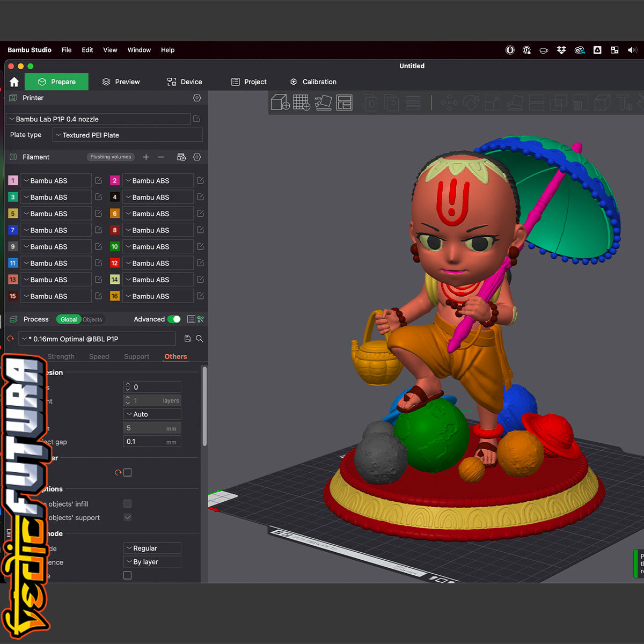Open the Bambu ABS dropdown for filament 1
The image size is (644, 644).
coord(56,180)
